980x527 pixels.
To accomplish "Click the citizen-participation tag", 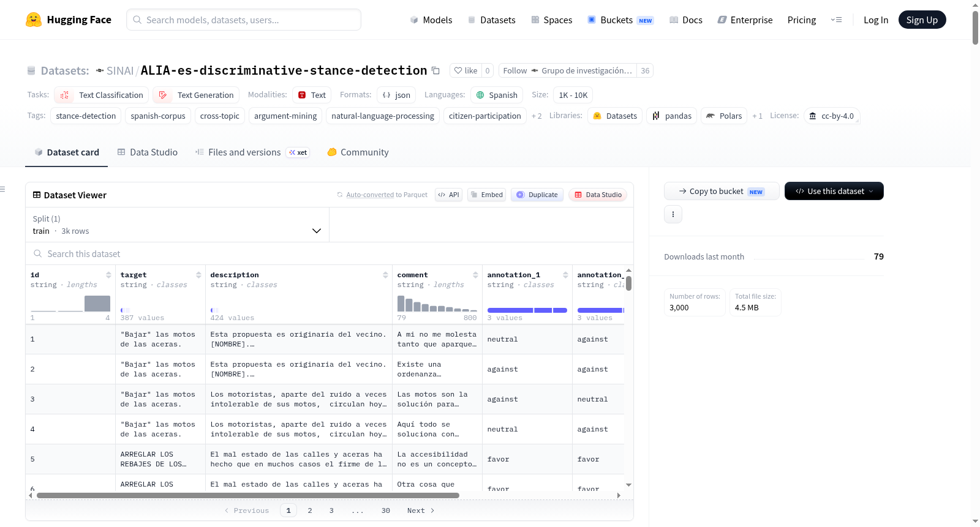I will pyautogui.click(x=485, y=116).
